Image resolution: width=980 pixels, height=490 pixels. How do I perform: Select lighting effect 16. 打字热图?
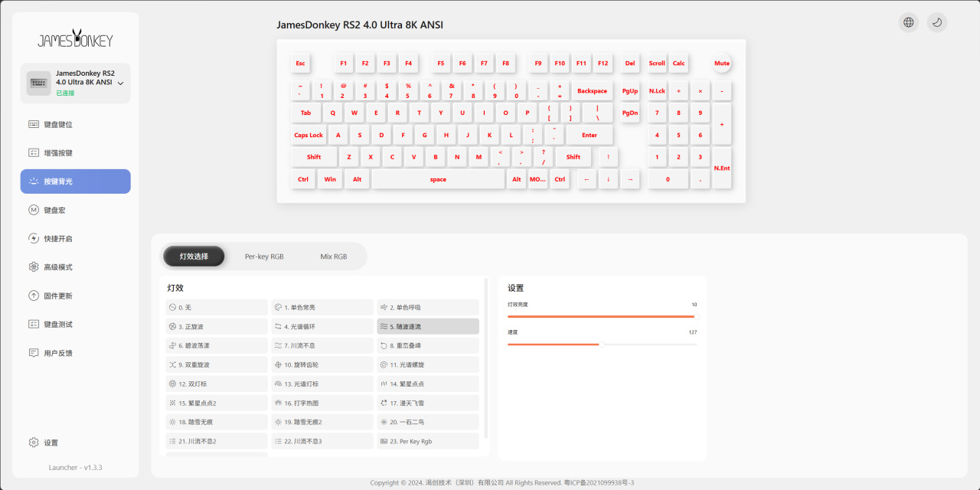tap(322, 403)
